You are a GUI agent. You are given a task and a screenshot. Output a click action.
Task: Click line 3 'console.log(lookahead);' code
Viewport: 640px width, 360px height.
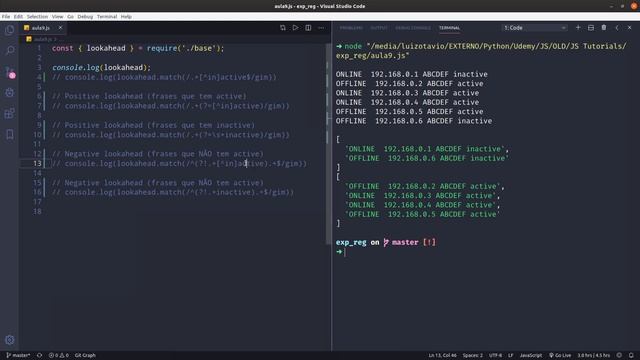[x=101, y=67]
